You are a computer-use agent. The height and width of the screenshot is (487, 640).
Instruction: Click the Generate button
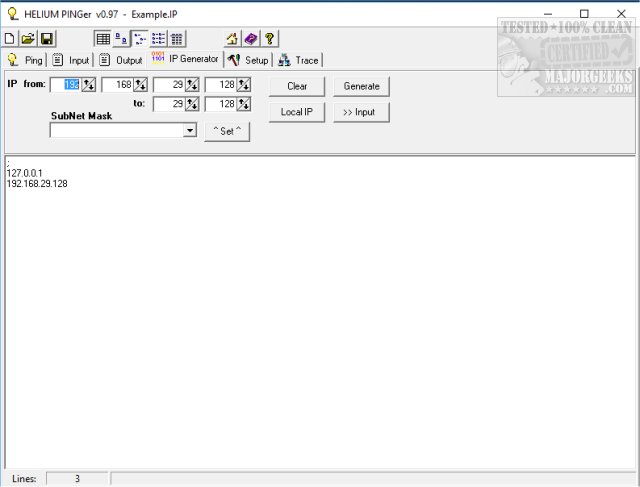pyautogui.click(x=361, y=86)
